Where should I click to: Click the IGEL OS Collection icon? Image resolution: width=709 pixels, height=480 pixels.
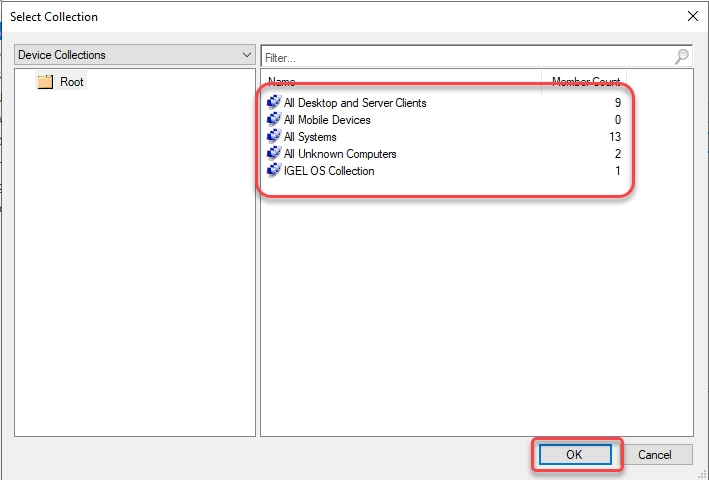pyautogui.click(x=274, y=171)
